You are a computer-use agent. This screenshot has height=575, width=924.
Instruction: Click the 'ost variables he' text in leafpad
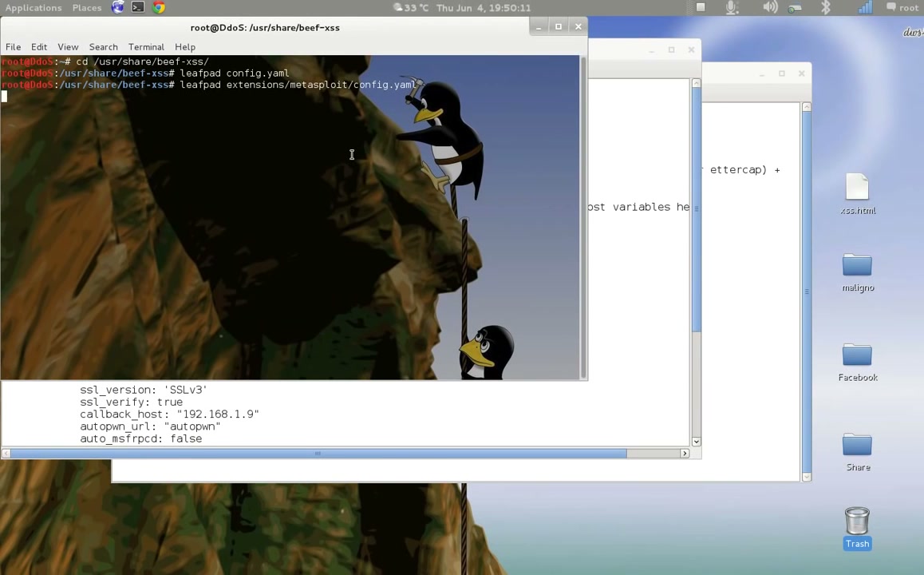point(639,207)
